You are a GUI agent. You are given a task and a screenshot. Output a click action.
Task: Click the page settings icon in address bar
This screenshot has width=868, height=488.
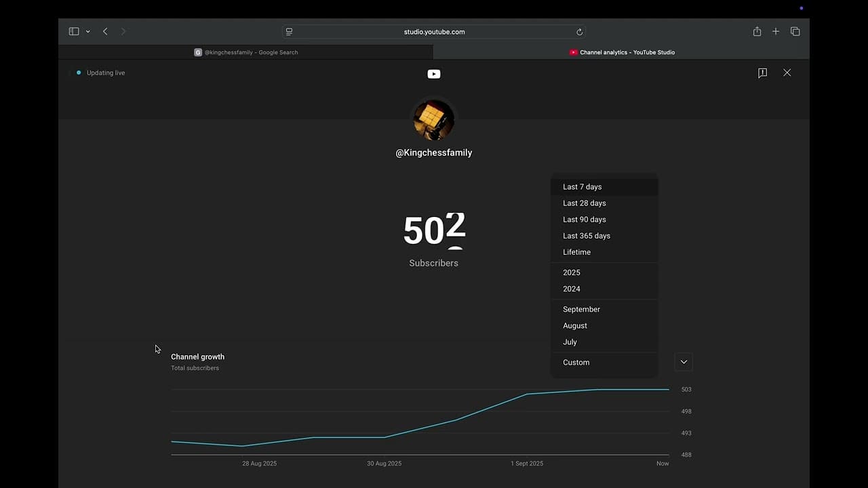pos(289,32)
